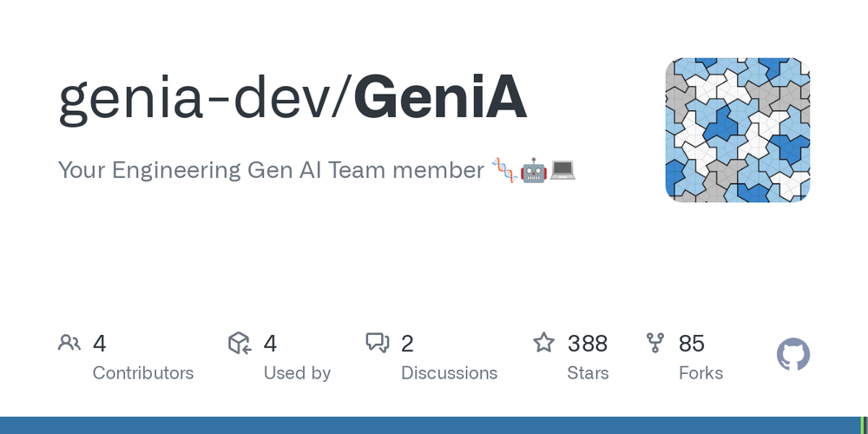
Task: Click the robot emoji in the description
Action: pos(534,170)
